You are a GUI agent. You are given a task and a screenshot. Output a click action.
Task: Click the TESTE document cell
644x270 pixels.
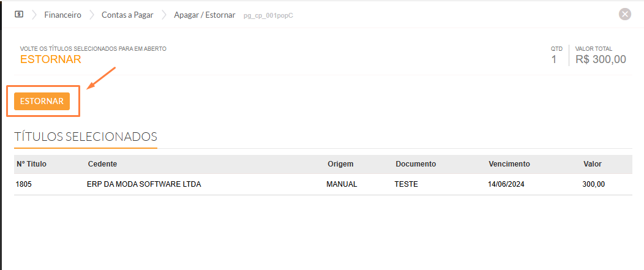coord(406,184)
